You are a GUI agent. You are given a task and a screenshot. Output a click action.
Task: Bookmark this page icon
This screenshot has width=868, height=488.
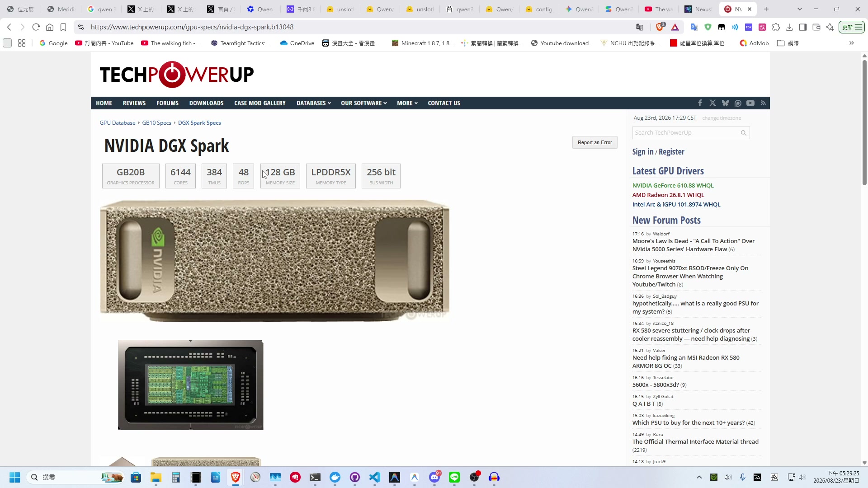[63, 27]
